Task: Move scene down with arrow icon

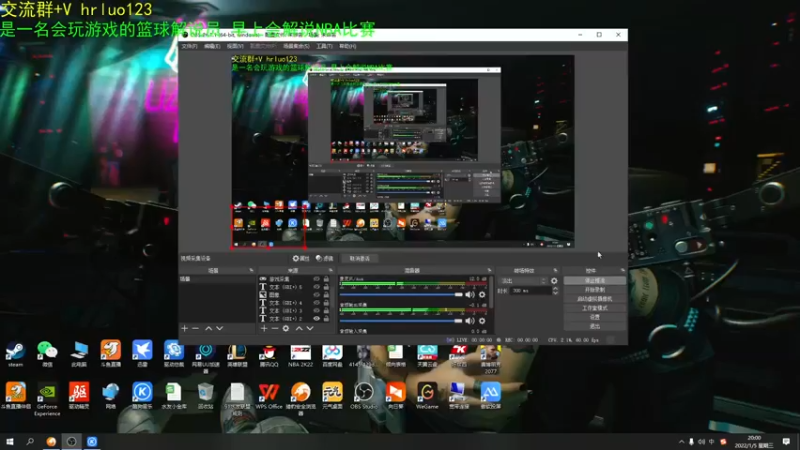Action: 219,329
